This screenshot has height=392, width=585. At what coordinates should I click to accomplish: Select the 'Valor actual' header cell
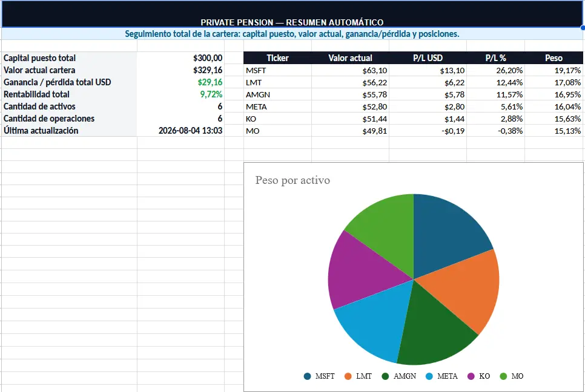click(x=350, y=57)
